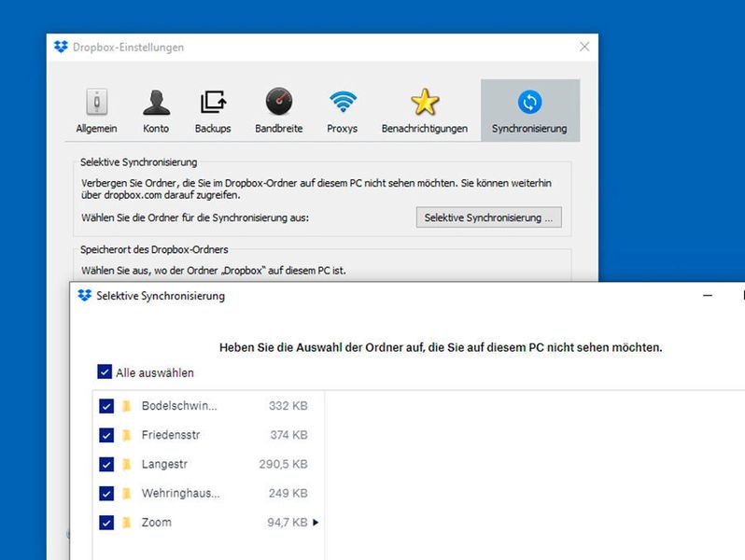Click the 290,5 KB size value
Viewport: 745px width, 560px height.
[283, 464]
